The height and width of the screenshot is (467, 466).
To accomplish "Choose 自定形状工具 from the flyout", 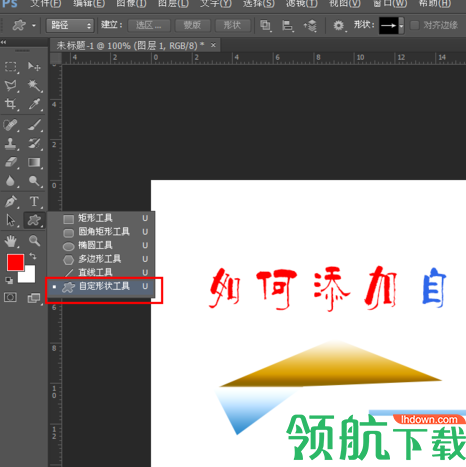I will point(101,286).
